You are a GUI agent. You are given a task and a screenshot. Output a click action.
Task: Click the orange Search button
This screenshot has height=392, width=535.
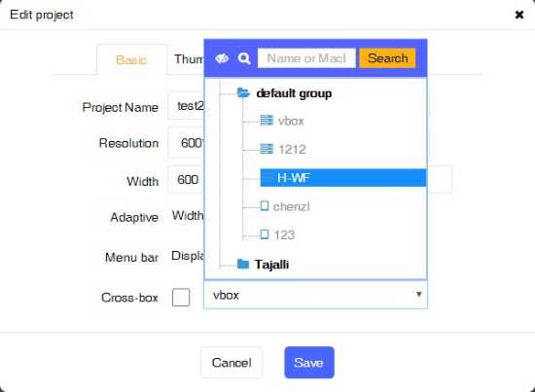pos(387,58)
